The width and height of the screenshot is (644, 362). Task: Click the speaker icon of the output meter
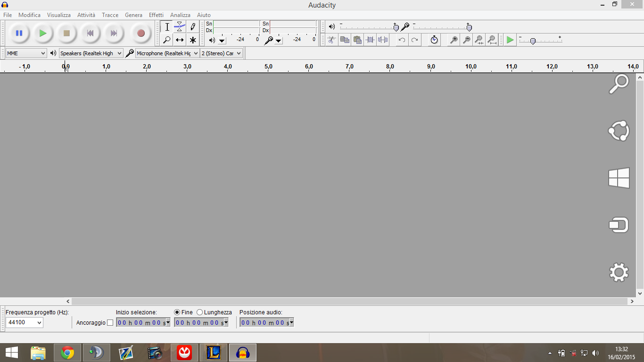click(x=212, y=40)
